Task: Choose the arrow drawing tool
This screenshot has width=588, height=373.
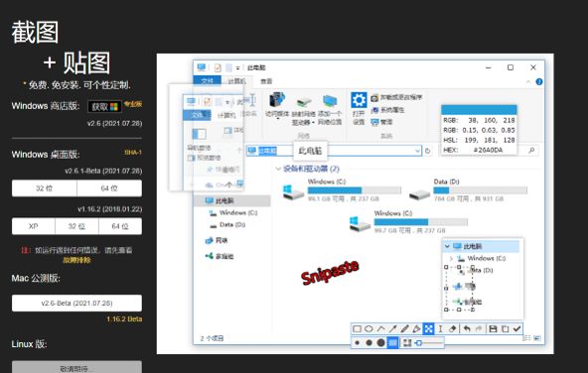Action: [x=392, y=329]
